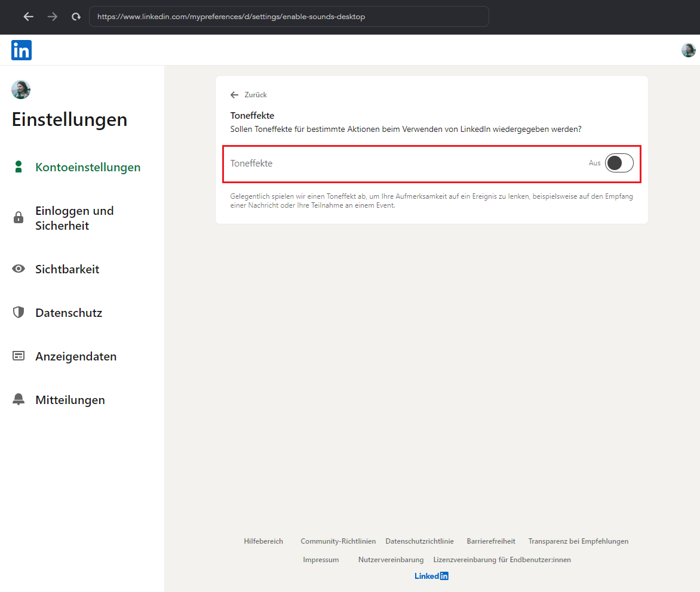This screenshot has width=700, height=592.
Task: Open the Nutzervereinbarung footer link
Action: click(391, 560)
